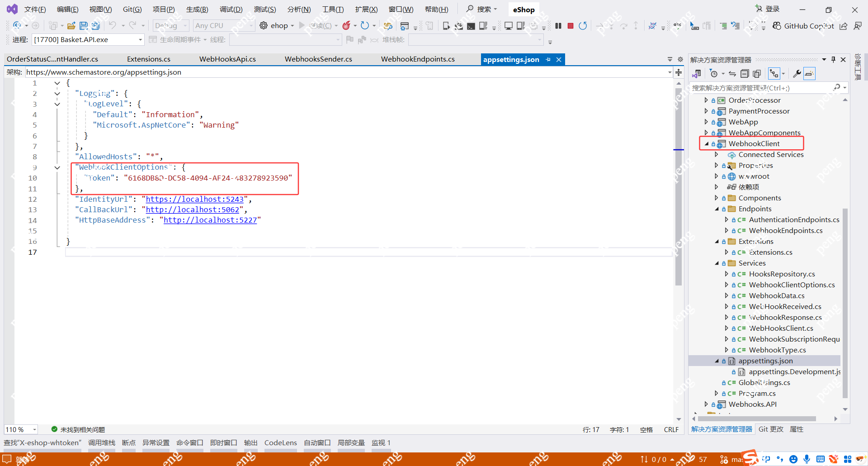Select appsettings.Development.json in the tree

coord(794,372)
